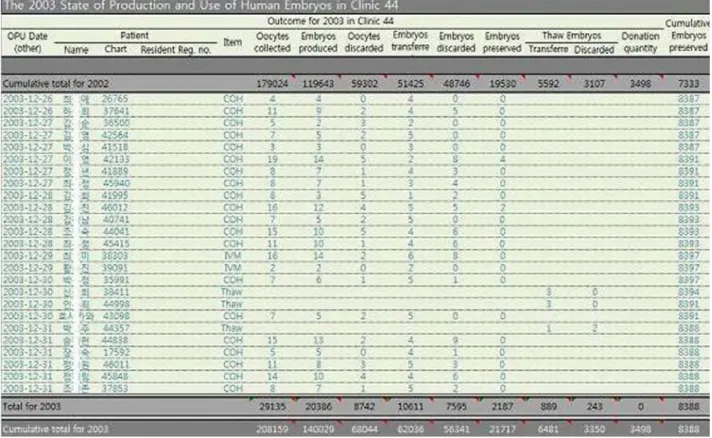712x438 pixels.
Task: Click the 2003 cumulative value 208159
Action: pyautogui.click(x=272, y=429)
